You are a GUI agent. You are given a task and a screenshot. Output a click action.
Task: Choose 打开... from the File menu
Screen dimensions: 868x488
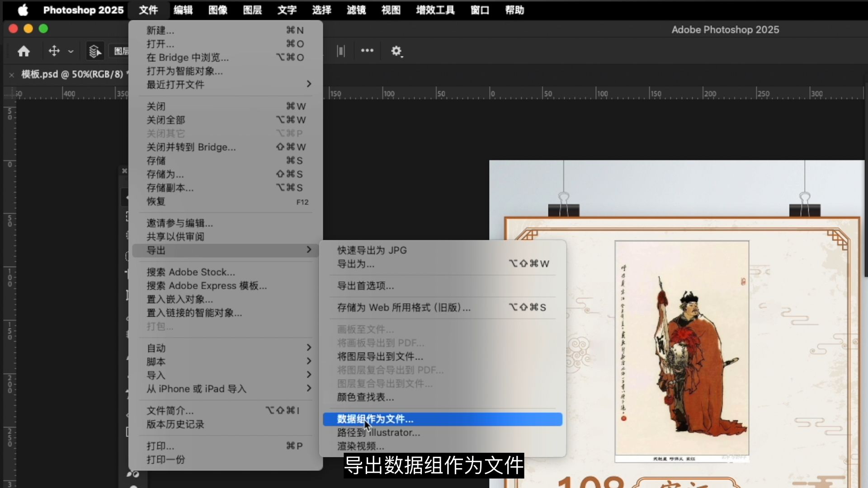226,44
